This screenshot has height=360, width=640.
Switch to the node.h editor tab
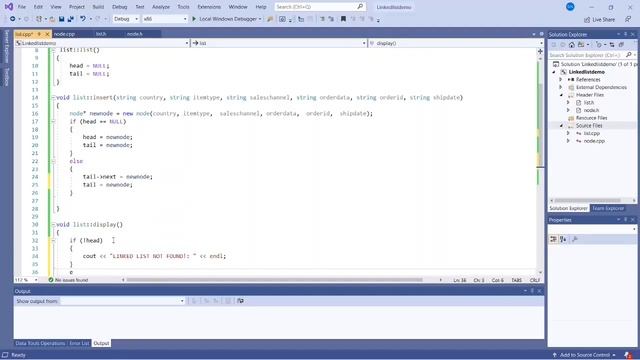tap(135, 34)
